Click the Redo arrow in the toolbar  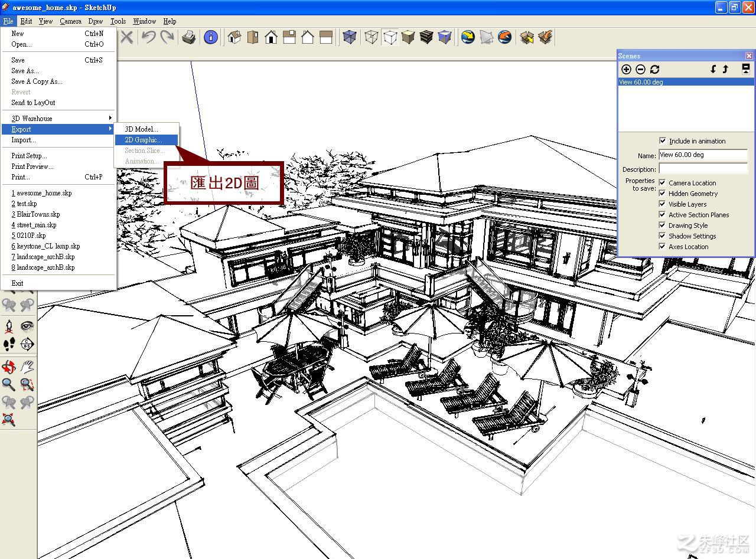tap(167, 38)
